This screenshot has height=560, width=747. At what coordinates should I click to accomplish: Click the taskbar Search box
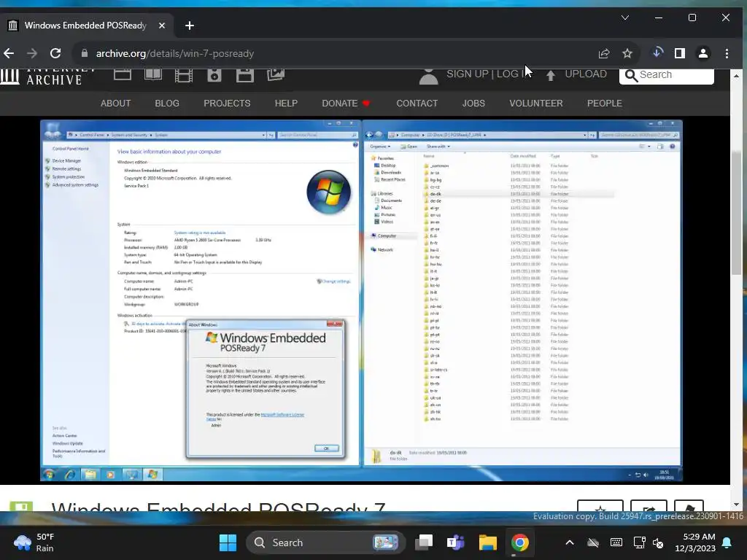pos(325,542)
